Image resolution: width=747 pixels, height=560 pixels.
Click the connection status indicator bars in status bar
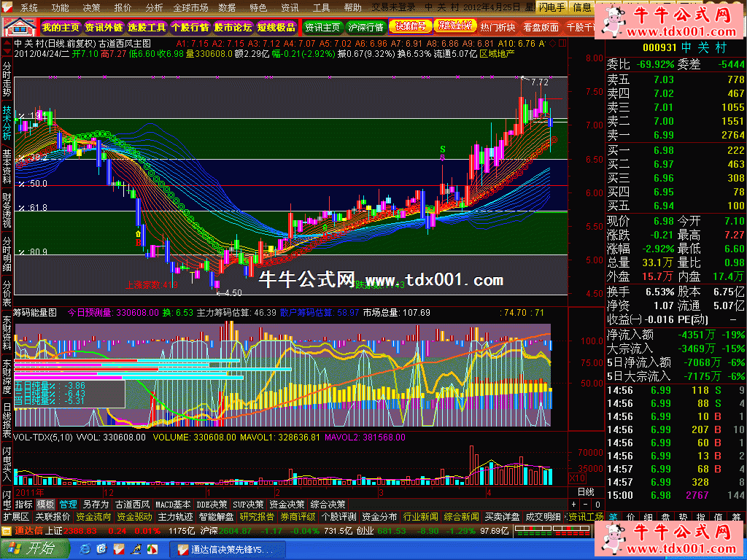click(553, 531)
